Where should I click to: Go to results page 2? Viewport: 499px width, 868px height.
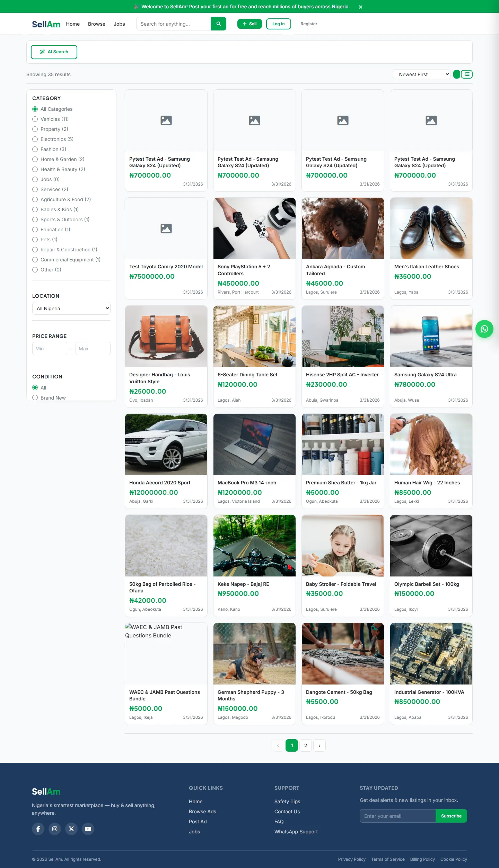306,745
